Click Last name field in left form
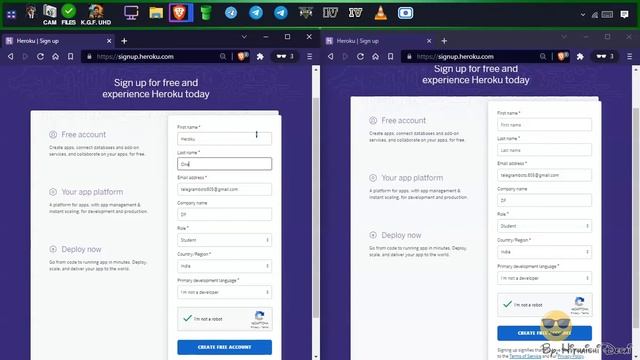The width and height of the screenshot is (640, 360). tap(224, 164)
